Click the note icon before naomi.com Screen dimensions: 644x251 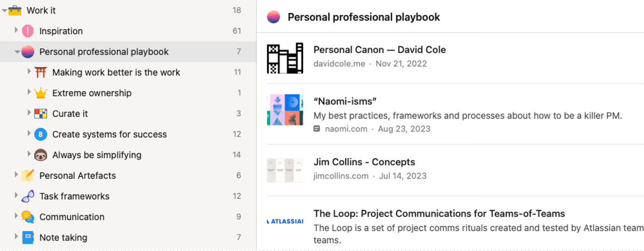point(317,129)
